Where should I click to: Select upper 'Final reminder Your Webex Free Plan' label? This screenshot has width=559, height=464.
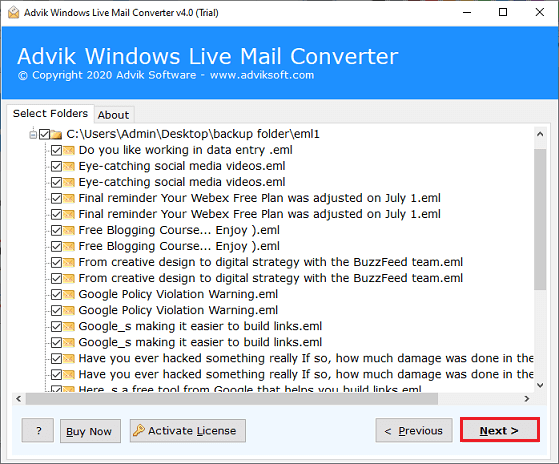[x=260, y=198]
